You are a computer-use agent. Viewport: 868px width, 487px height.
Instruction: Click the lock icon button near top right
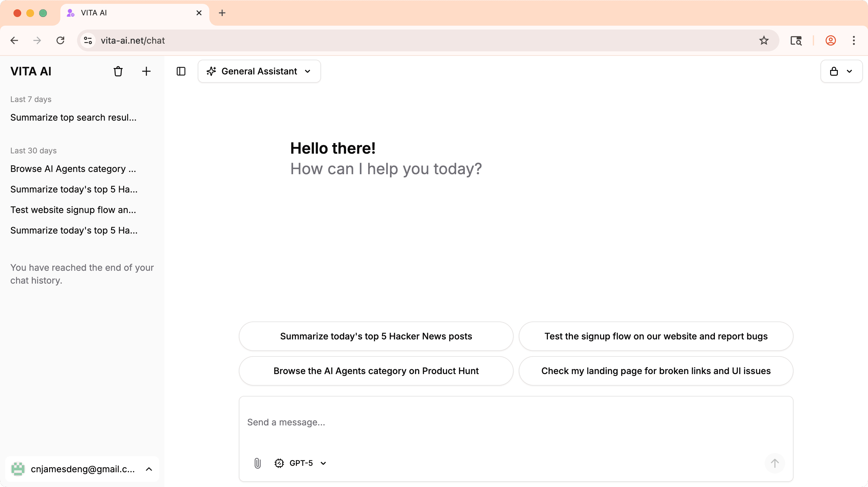pyautogui.click(x=834, y=71)
